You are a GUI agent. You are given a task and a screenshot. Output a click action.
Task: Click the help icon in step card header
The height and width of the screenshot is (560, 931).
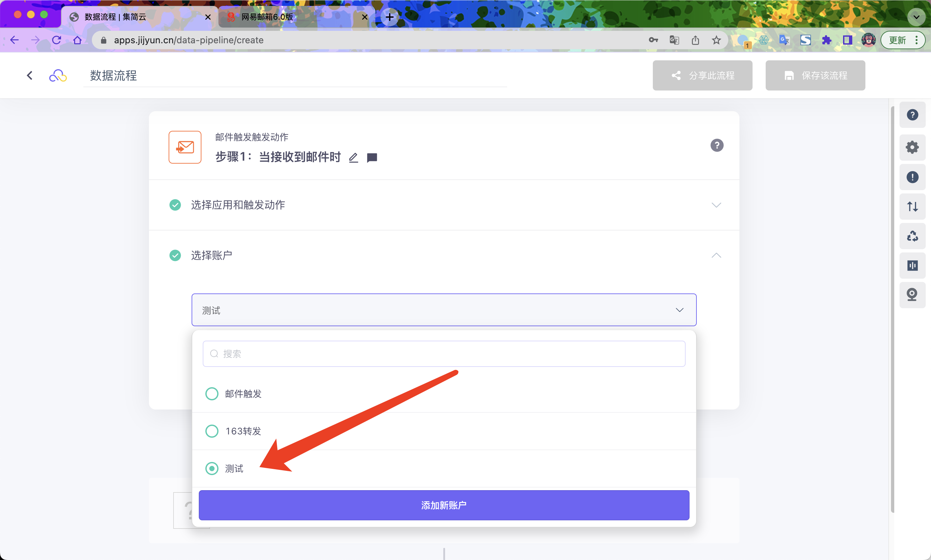[x=716, y=145]
